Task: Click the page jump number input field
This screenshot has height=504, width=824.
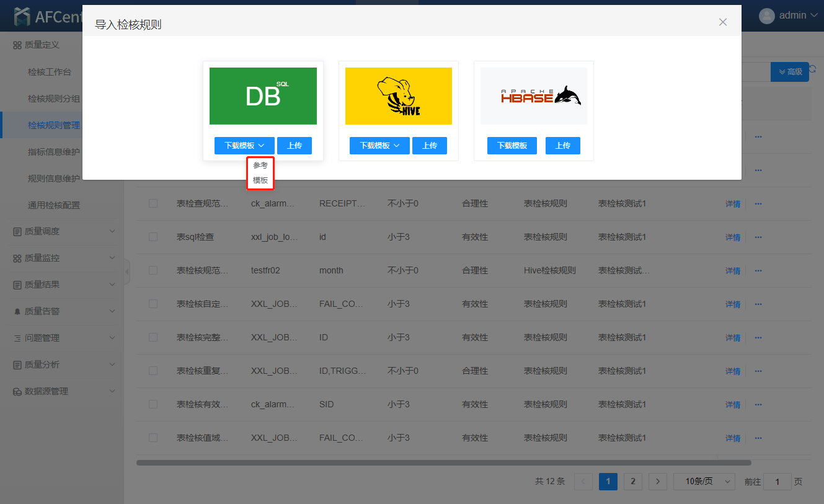Action: pos(777,482)
